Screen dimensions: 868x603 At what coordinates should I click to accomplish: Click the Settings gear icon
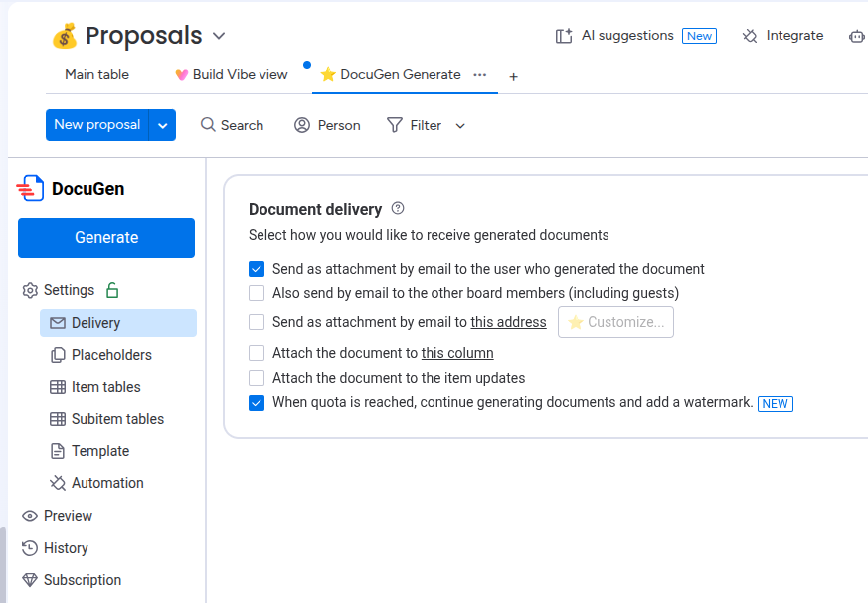[x=30, y=290]
